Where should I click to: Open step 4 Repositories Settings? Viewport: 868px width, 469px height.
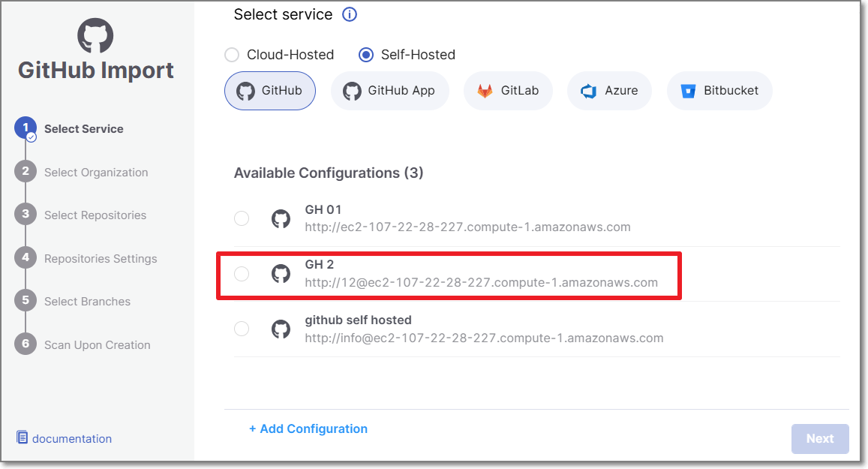click(x=100, y=258)
